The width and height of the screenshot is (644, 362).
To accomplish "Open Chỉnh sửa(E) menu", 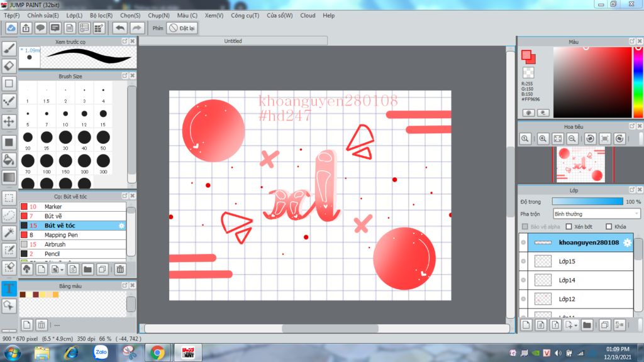I will pyautogui.click(x=43, y=16).
